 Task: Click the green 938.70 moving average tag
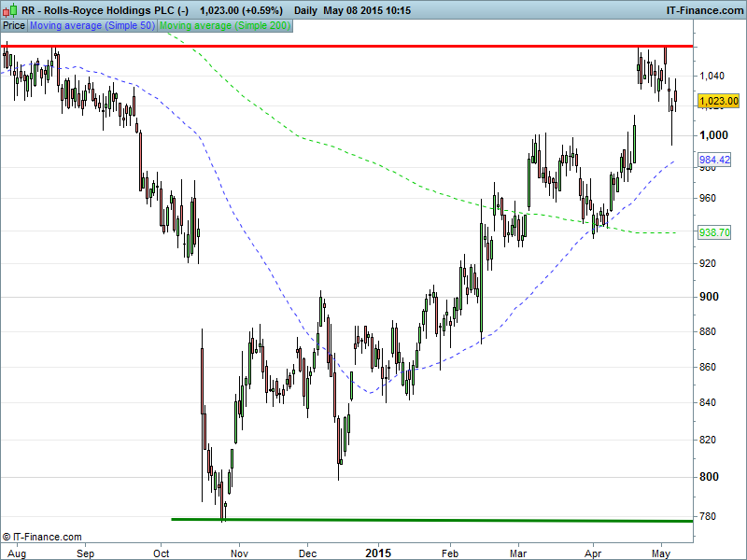click(713, 232)
